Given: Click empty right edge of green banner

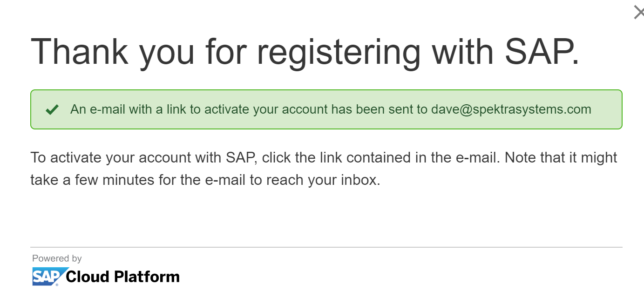Looking at the screenshot, I should [608, 109].
